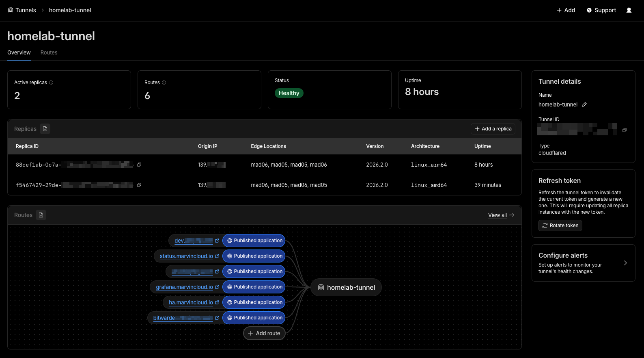Show info tooltip for Active replicas

[x=51, y=82]
